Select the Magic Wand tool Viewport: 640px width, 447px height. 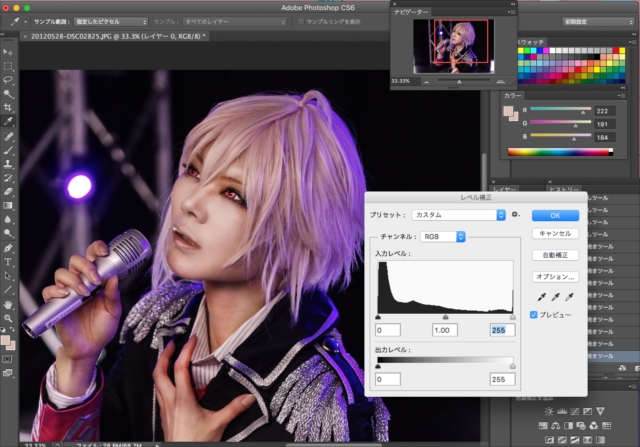(8, 94)
